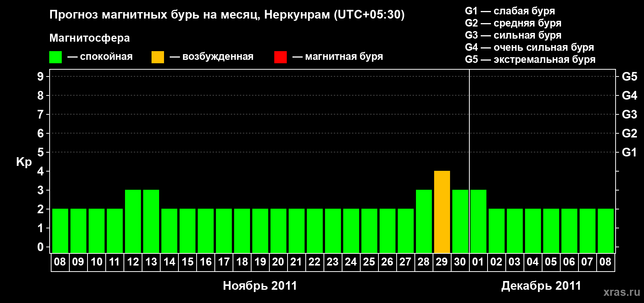Click the 'G5 — экстремальная буря' legend line
The height and width of the screenshot is (303, 644).
point(530,59)
